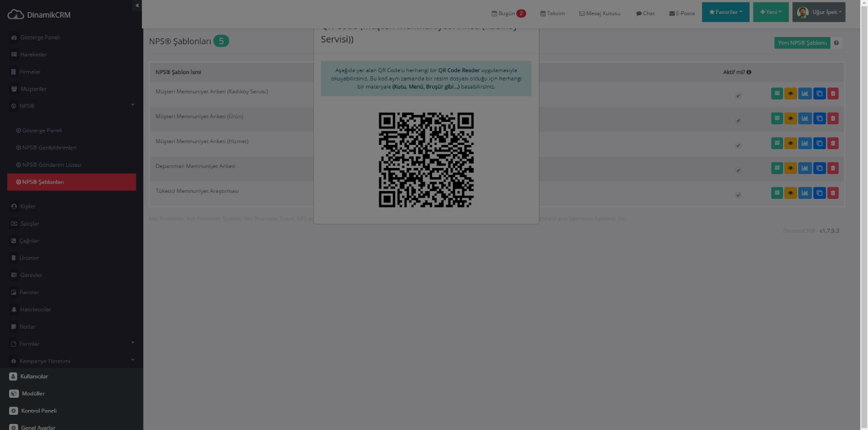Screen dimensions: 868x430
Task: Preview the Ürün survey with eye icon
Action: (x=790, y=119)
